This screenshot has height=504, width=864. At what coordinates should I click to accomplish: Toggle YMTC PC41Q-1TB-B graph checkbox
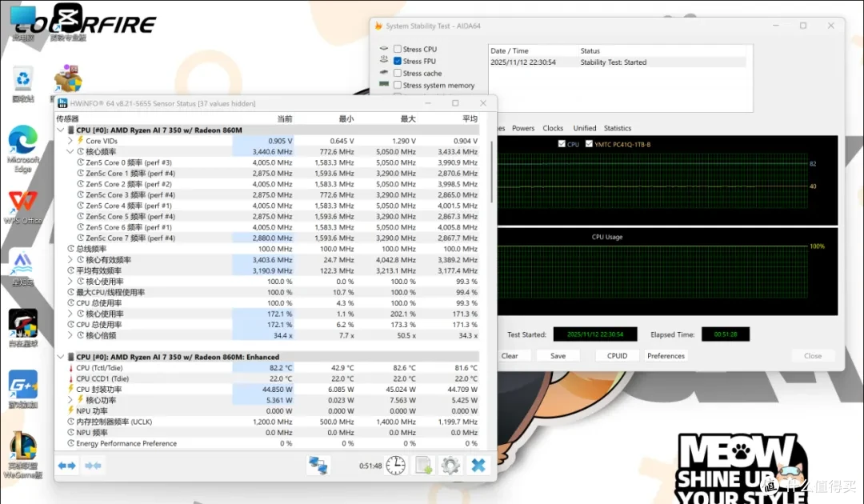click(589, 144)
